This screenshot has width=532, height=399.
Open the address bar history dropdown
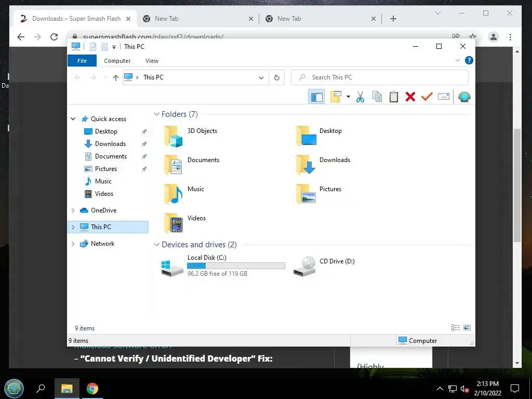coord(261,78)
